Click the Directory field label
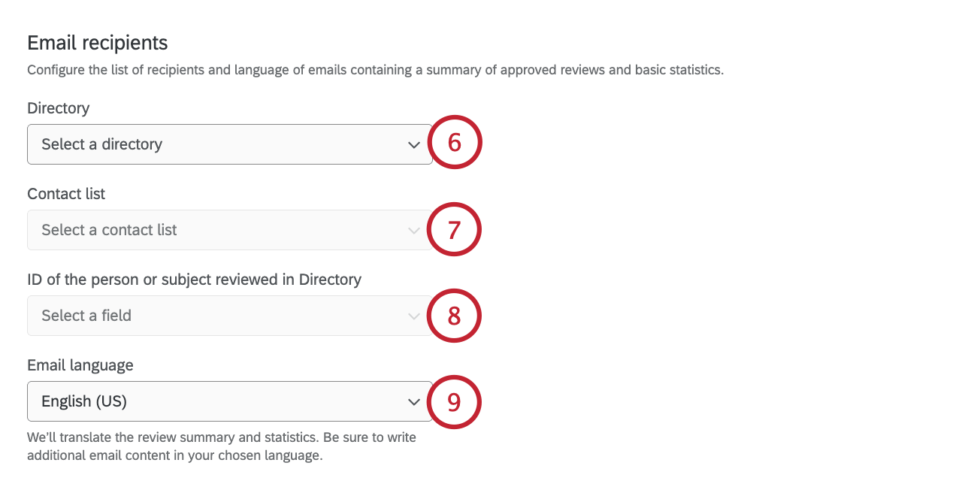980x493 pixels. click(58, 108)
